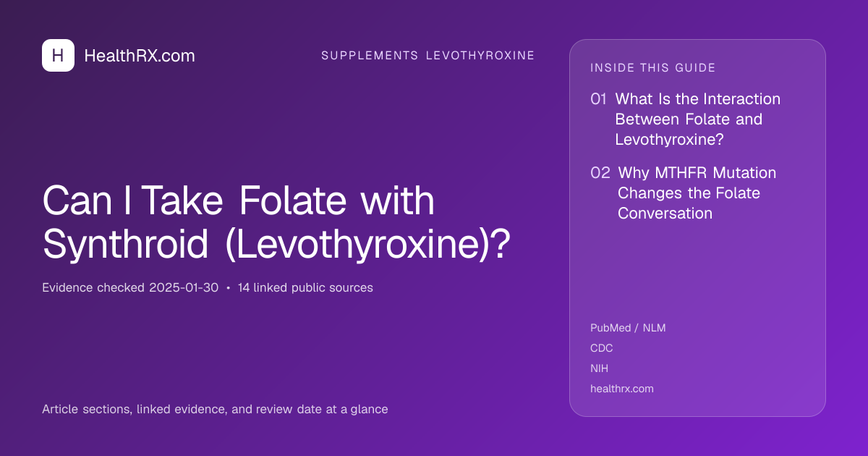This screenshot has height=456, width=868.
Task: Click the 'PubMed / NLM' source
Action: [628, 328]
